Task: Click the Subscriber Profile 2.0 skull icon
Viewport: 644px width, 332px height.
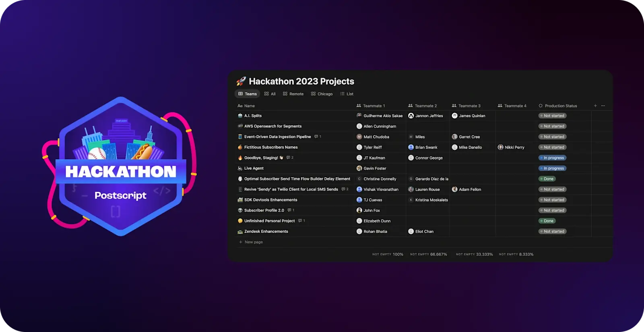Action: (240, 210)
